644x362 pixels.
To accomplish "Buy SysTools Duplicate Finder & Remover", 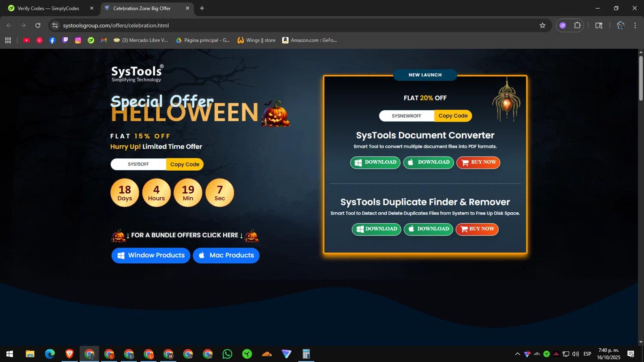I will (477, 229).
